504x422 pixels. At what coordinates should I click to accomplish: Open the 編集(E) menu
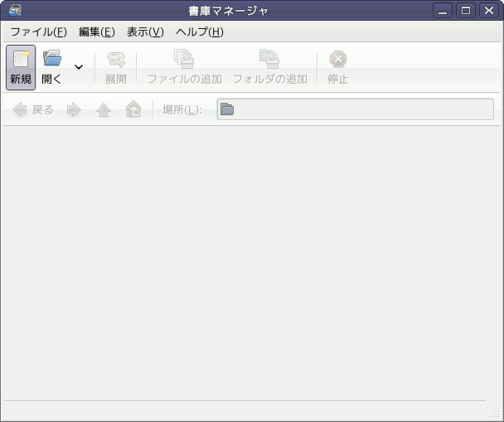point(96,32)
